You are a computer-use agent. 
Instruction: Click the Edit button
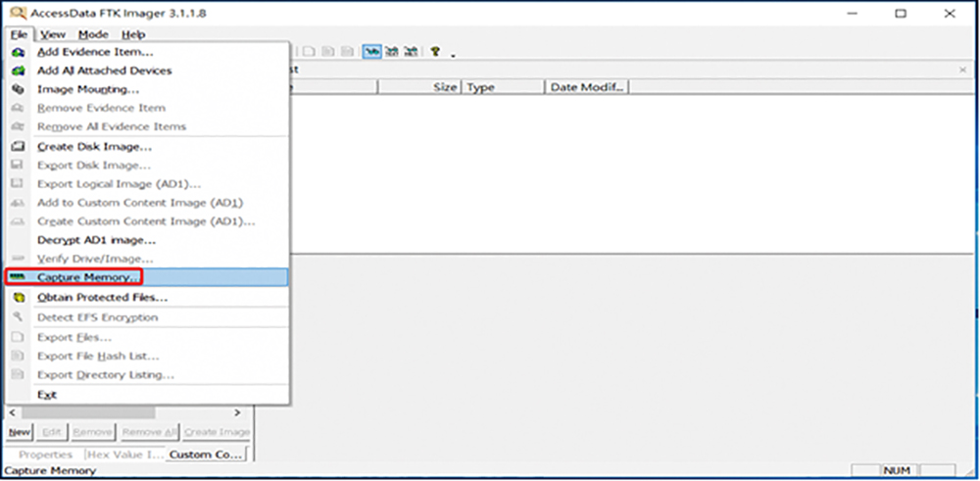tap(51, 432)
